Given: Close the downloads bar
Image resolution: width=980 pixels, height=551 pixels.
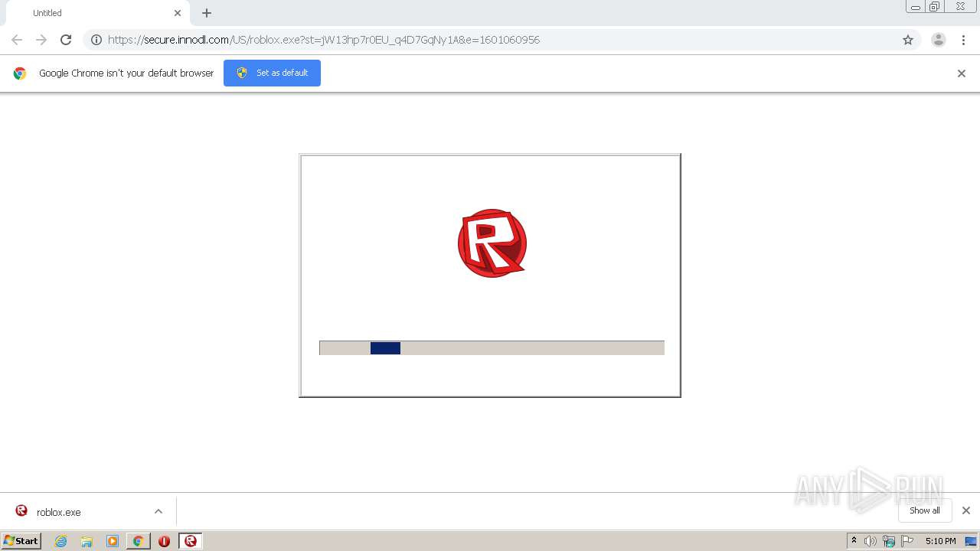Looking at the screenshot, I should (x=966, y=510).
